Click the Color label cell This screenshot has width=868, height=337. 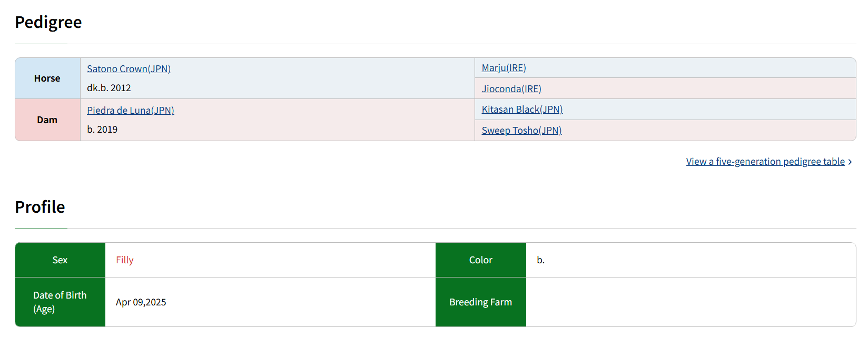(x=481, y=260)
